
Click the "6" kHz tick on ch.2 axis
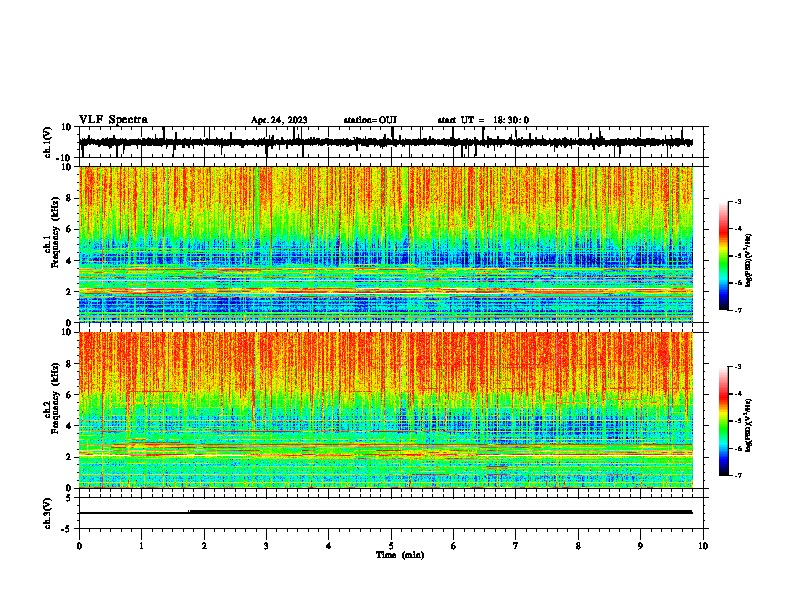click(69, 395)
